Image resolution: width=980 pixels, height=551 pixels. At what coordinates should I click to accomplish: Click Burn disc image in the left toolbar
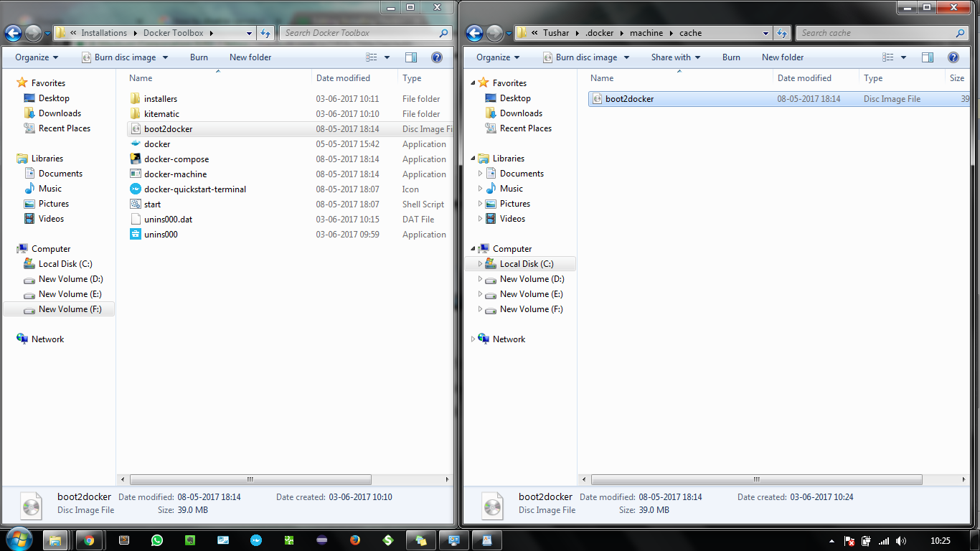point(120,57)
